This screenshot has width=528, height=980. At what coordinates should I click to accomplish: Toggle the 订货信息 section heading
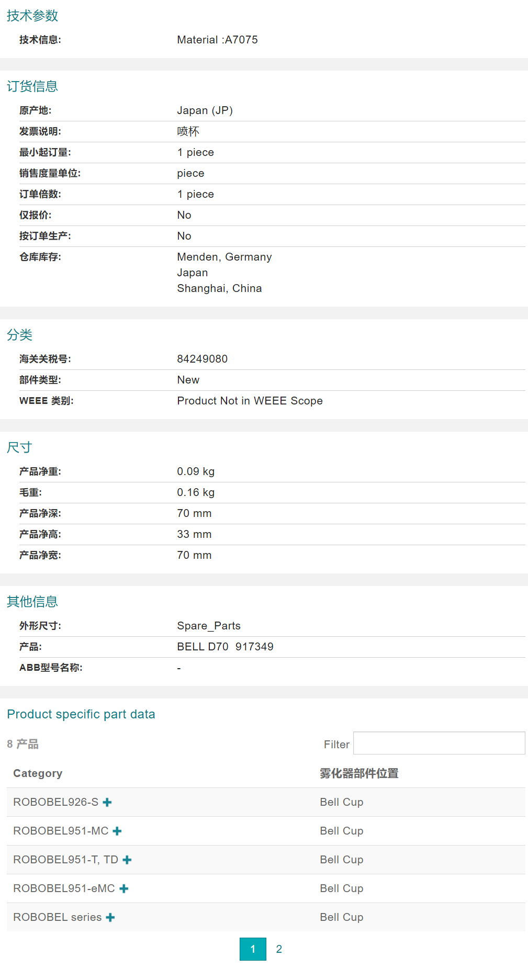[32, 86]
